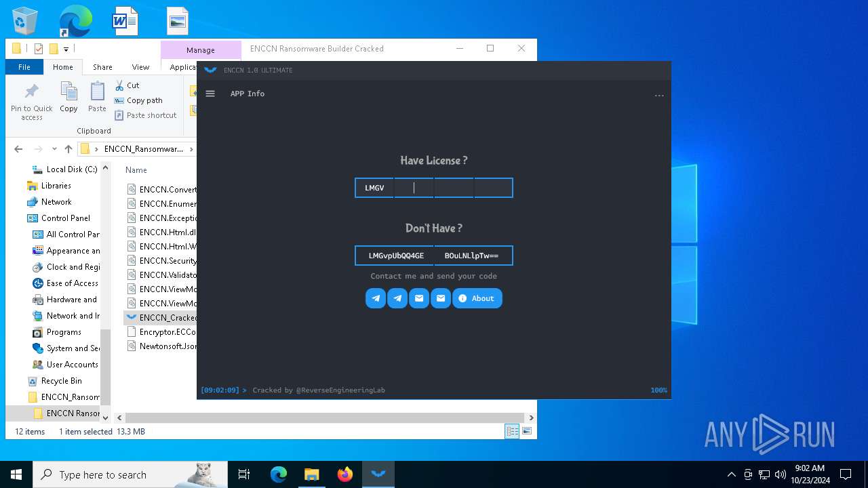
Task: Open the Windows Start menu
Action: [x=16, y=474]
